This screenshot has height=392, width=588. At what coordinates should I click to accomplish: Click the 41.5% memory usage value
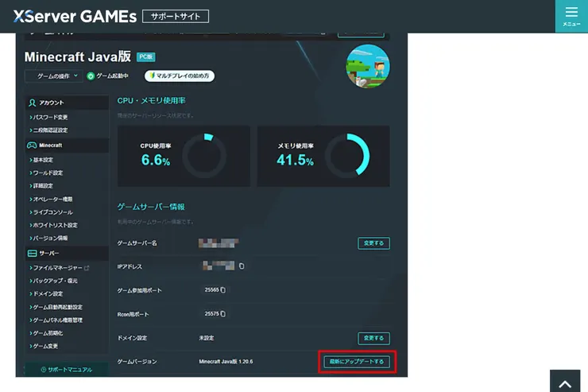pyautogui.click(x=295, y=160)
